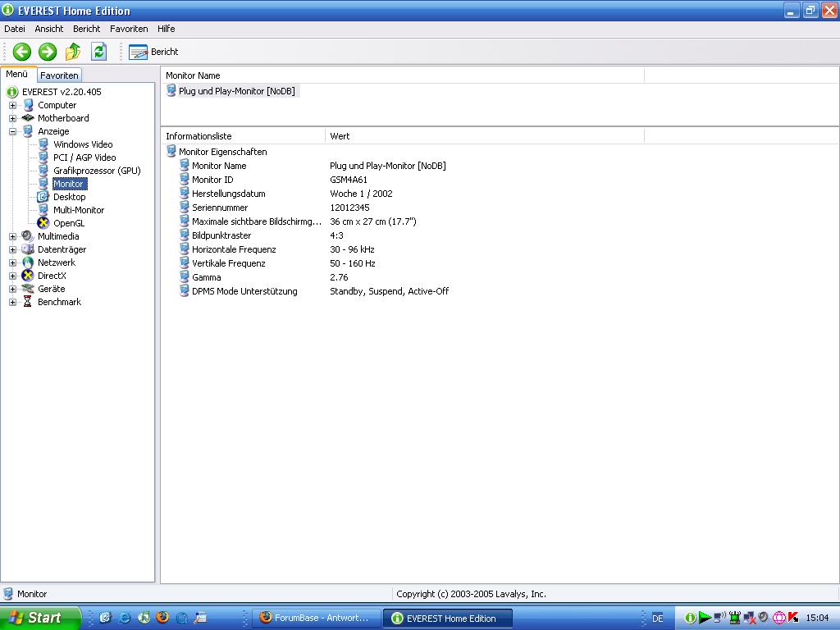Select Desktop entry in the tree
This screenshot has height=630, width=840.
point(70,197)
